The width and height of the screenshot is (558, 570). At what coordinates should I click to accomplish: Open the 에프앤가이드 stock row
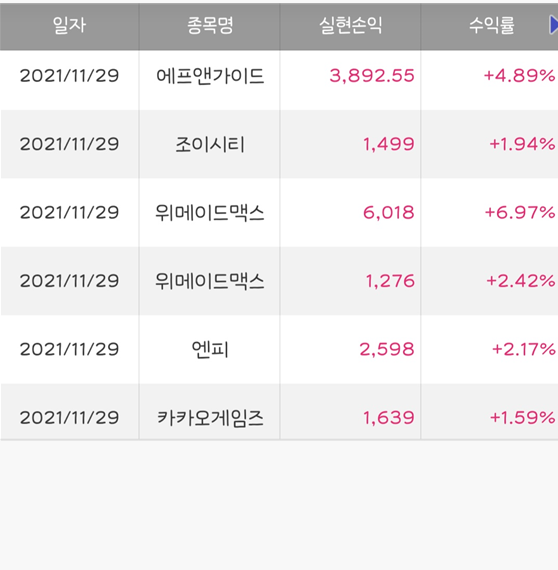pyautogui.click(x=279, y=76)
